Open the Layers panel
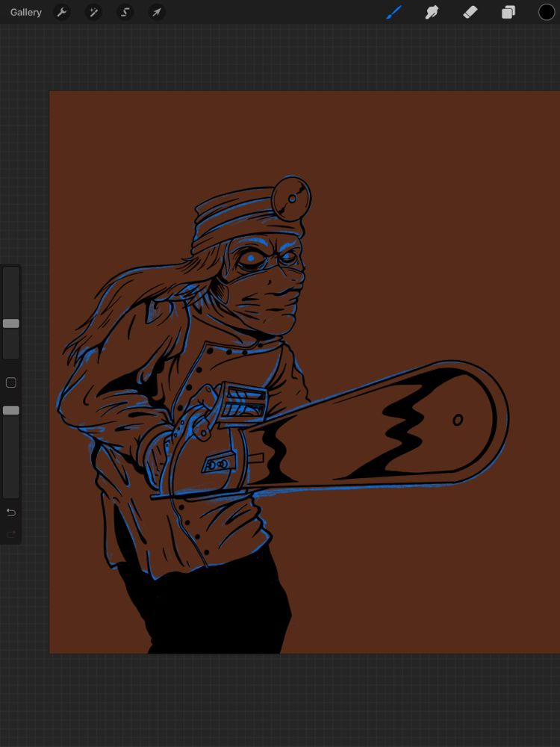The height and width of the screenshot is (747, 560). pyautogui.click(x=508, y=13)
